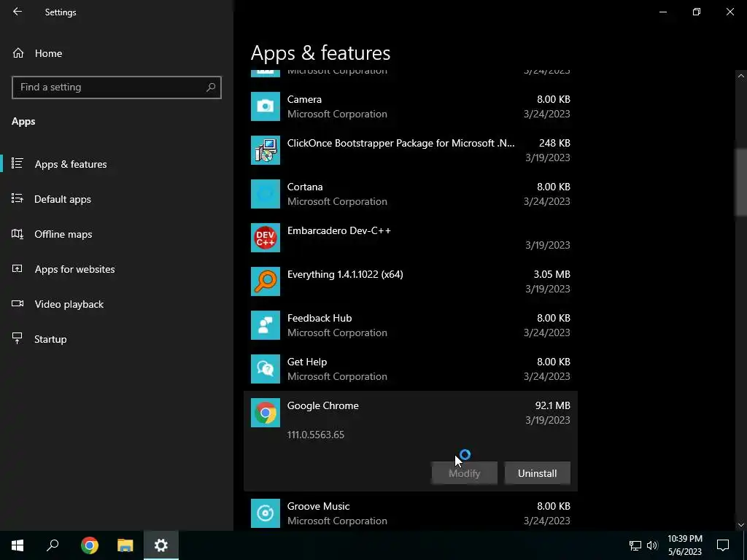Open File Explorer from the taskbar
Image resolution: width=747 pixels, height=560 pixels.
125,545
